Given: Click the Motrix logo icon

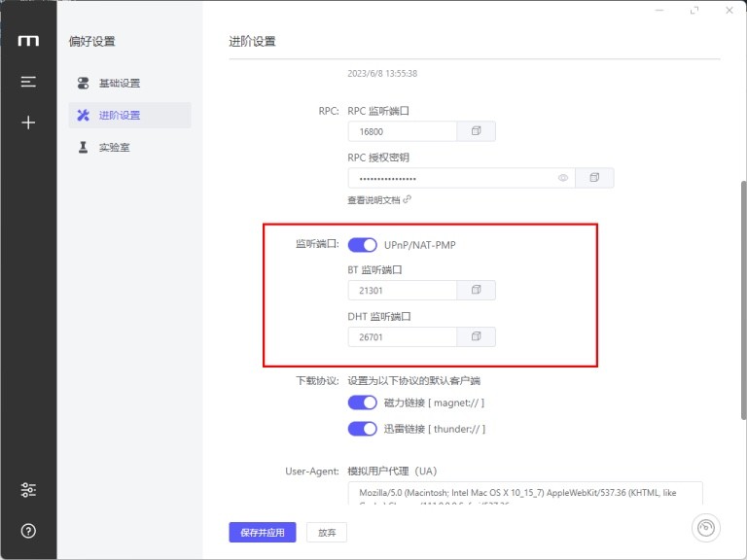Looking at the screenshot, I should pos(28,41).
